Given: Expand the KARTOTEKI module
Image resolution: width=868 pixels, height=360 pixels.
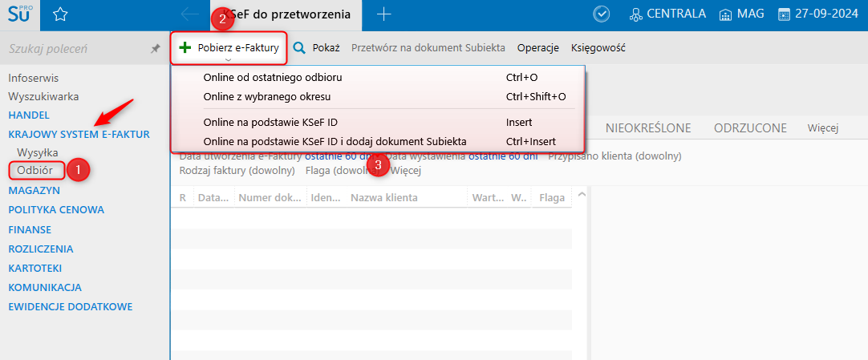Looking at the screenshot, I should (34, 269).
